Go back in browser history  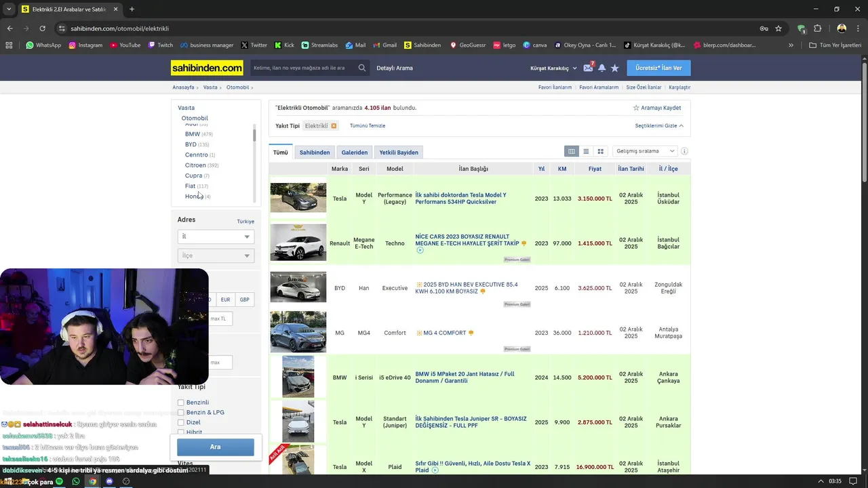click(9, 28)
